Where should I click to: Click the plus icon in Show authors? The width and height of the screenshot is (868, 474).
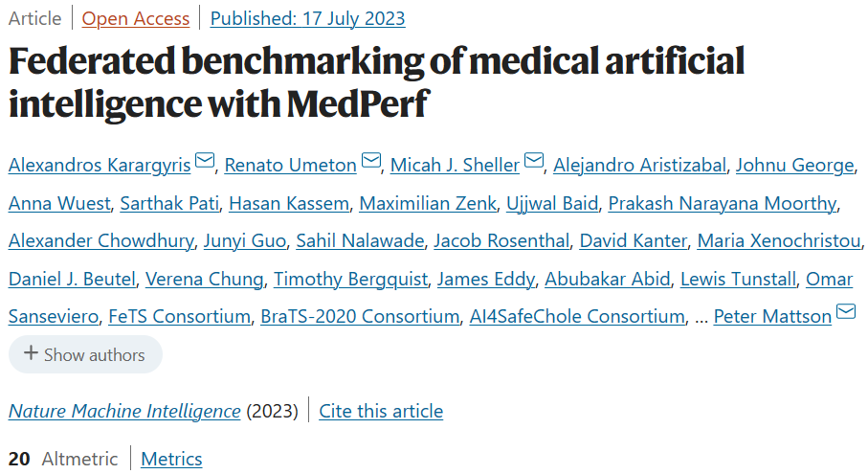(x=32, y=354)
